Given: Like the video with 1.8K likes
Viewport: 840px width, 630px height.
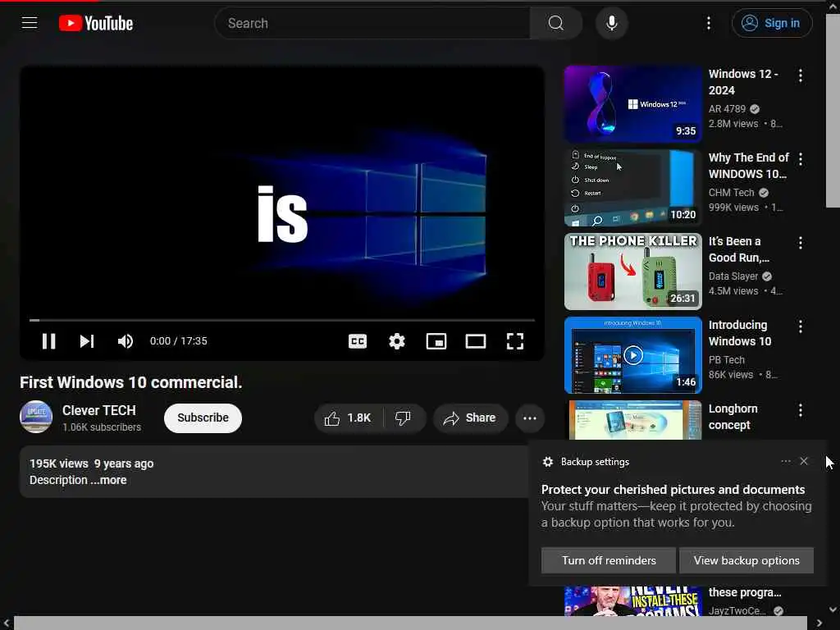Looking at the screenshot, I should click(x=348, y=418).
